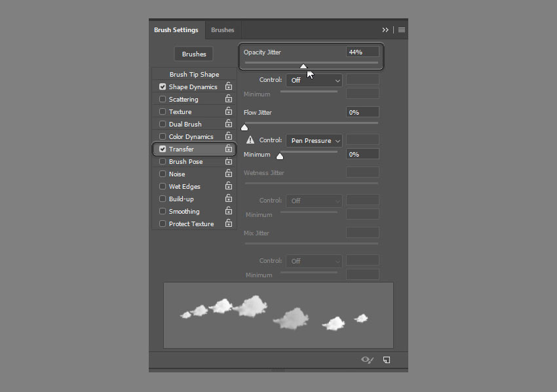Select Brush Tip Shape option
Image resolution: width=557 pixels, height=392 pixels.
point(194,74)
